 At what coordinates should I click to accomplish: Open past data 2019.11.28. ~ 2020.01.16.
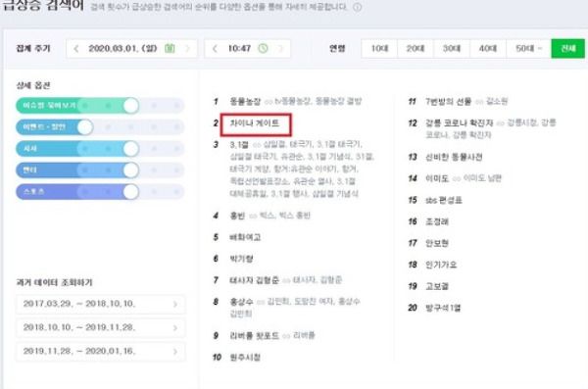[101, 352]
